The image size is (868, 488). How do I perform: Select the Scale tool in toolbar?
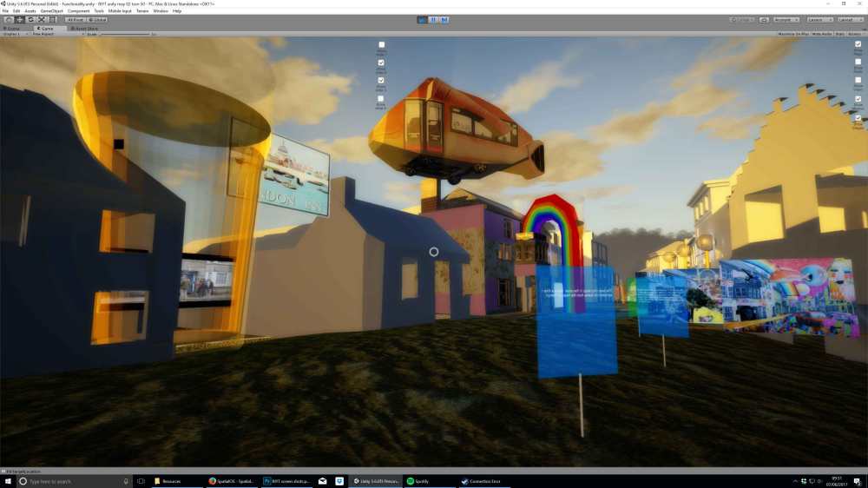click(41, 19)
